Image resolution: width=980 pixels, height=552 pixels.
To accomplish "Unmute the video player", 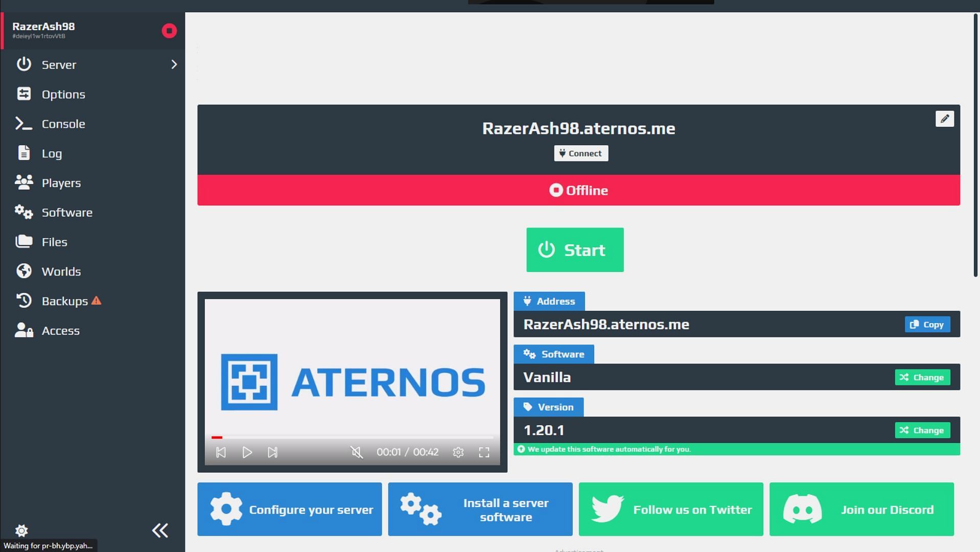I will click(357, 452).
